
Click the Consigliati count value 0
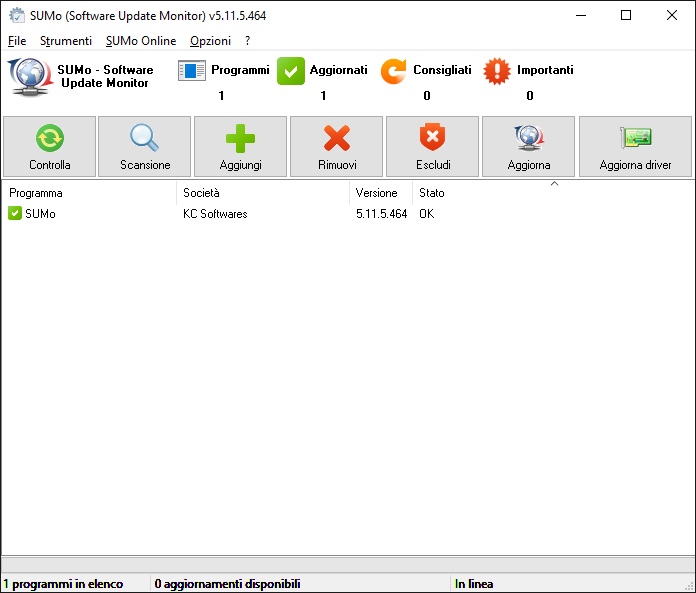click(427, 95)
